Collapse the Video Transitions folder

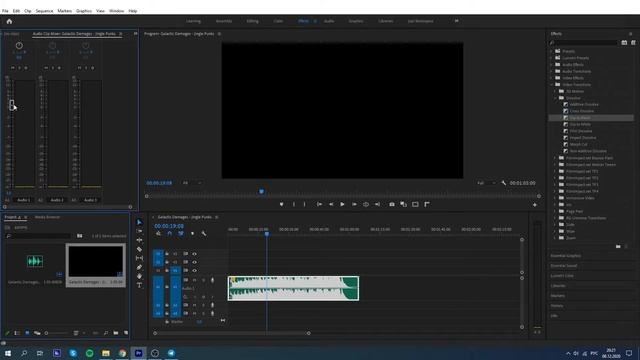coord(551,84)
